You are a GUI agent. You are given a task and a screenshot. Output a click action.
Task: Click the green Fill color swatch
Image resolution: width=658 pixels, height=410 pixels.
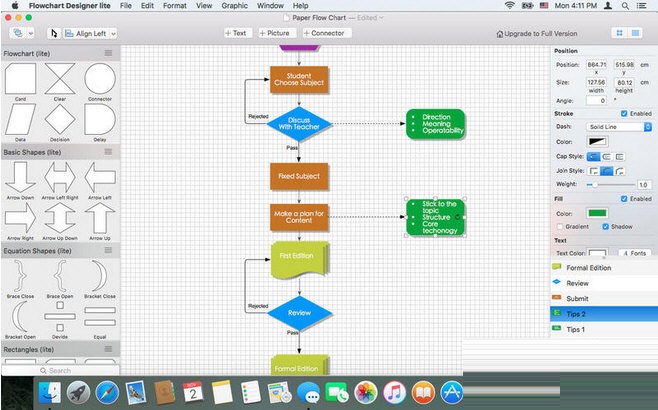597,212
